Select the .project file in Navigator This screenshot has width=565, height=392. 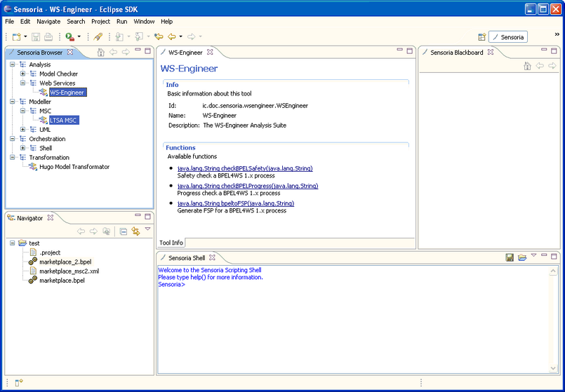(50, 252)
